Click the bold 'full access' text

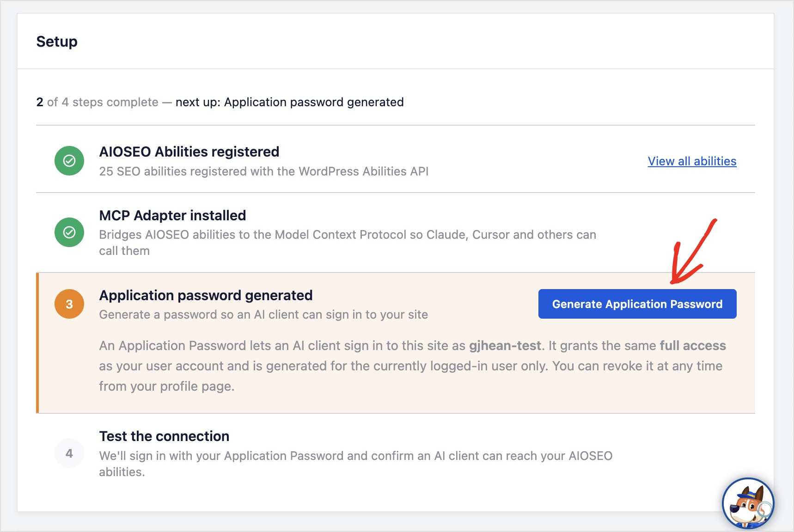(x=693, y=345)
